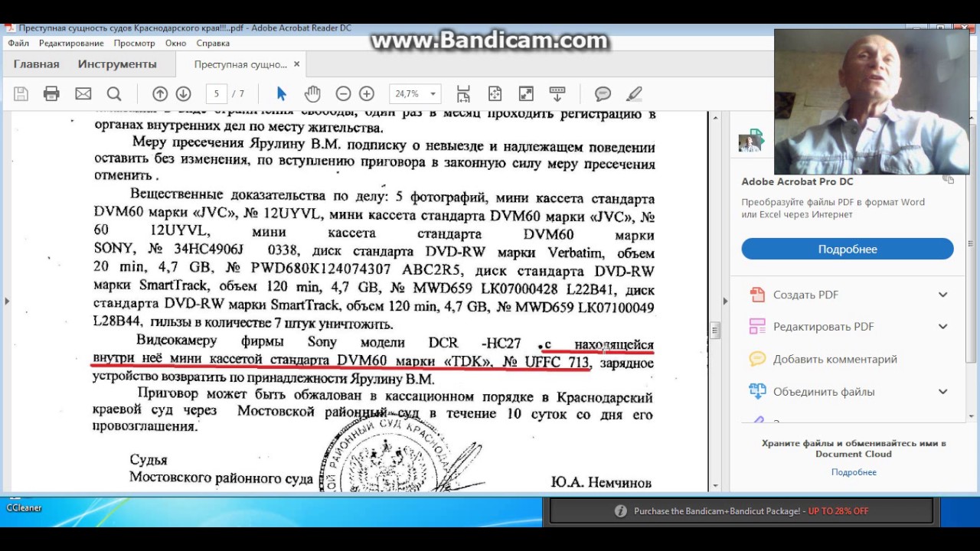Click the Save file icon
The width and height of the screenshot is (980, 551).
coord(21,93)
